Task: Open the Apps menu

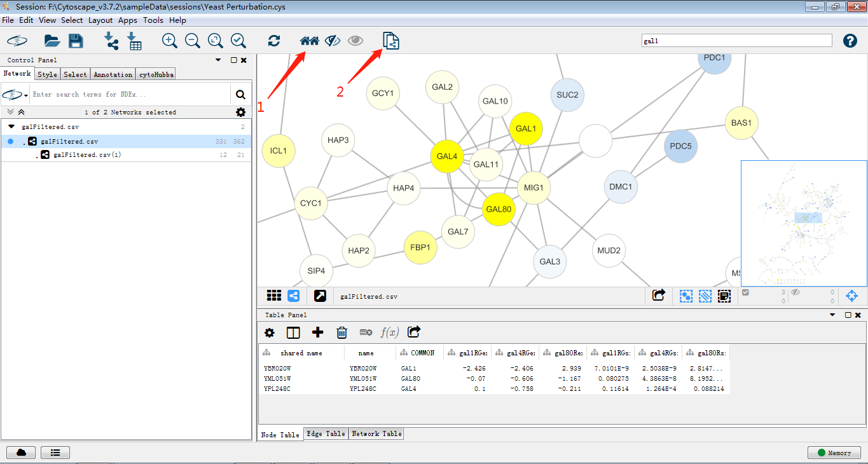Action: [x=128, y=20]
